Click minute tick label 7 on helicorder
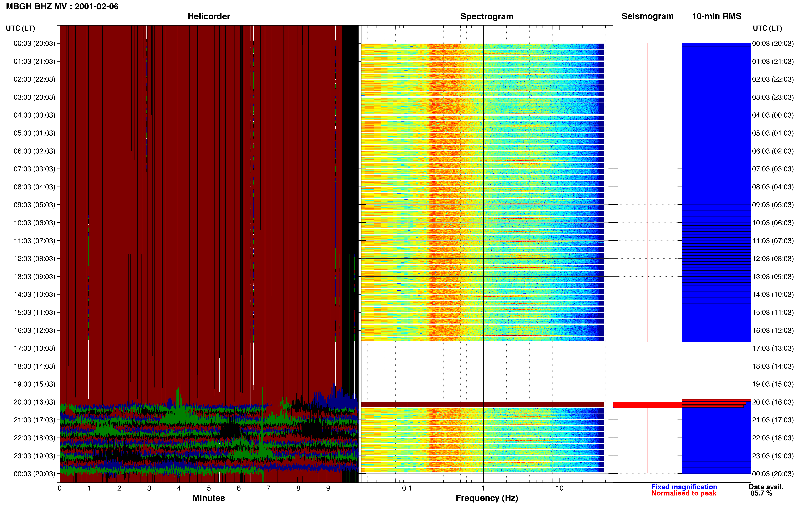Image resolution: width=812 pixels, height=508 pixels. pos(269,488)
